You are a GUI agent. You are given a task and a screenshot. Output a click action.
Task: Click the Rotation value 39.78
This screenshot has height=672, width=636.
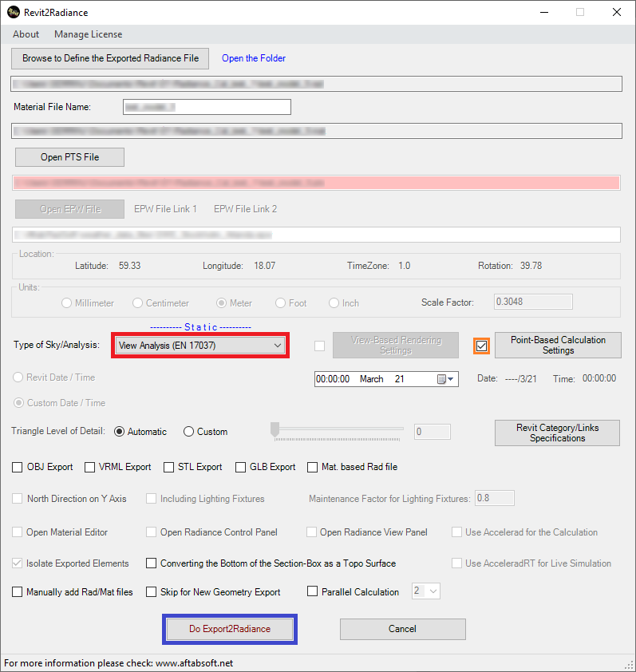531,266
